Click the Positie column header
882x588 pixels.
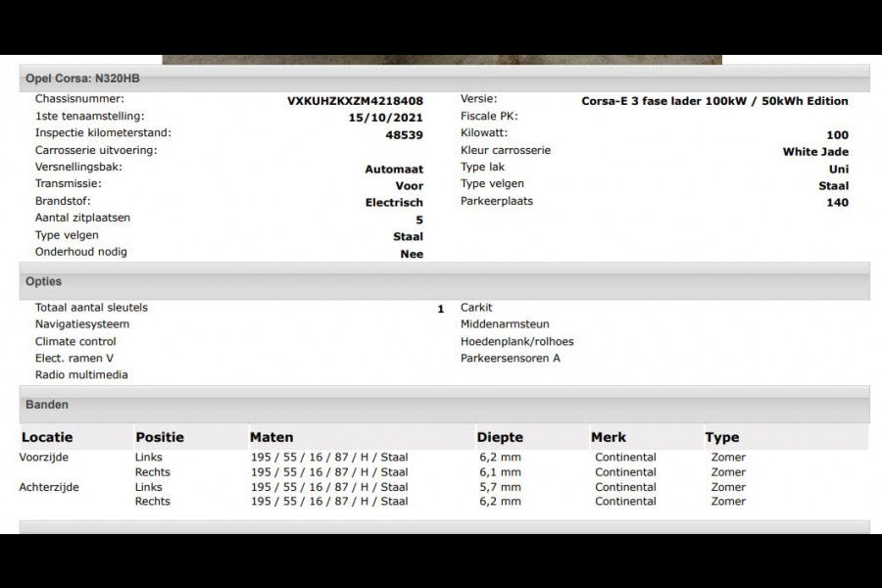click(160, 437)
